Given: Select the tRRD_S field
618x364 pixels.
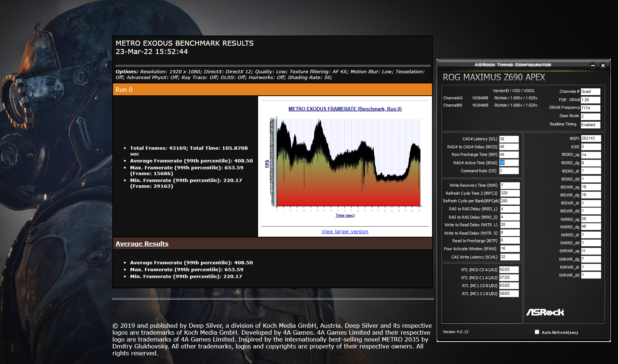Looking at the screenshot, I should click(x=510, y=217).
